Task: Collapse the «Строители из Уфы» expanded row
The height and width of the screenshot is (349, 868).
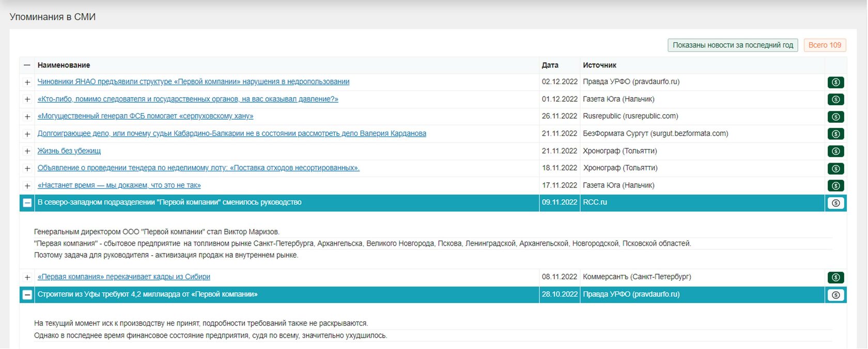Action: click(x=27, y=295)
